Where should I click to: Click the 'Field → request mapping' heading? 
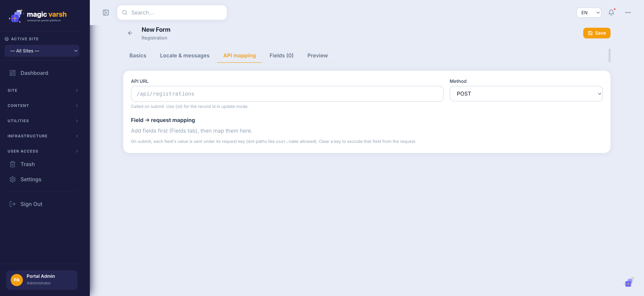163,120
